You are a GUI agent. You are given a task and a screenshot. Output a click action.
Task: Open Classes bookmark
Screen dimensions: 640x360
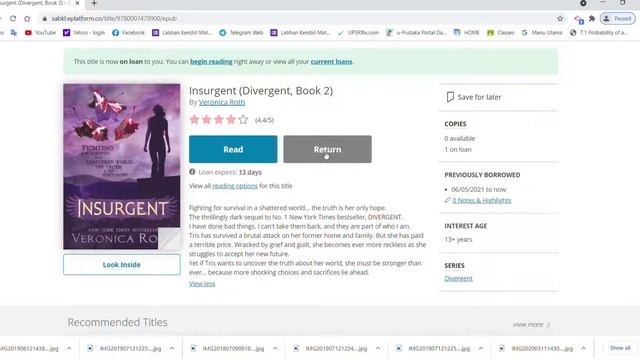tap(501, 33)
